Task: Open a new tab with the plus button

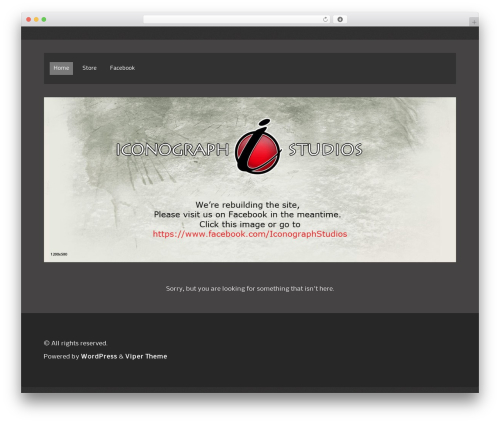Action: pos(474,22)
